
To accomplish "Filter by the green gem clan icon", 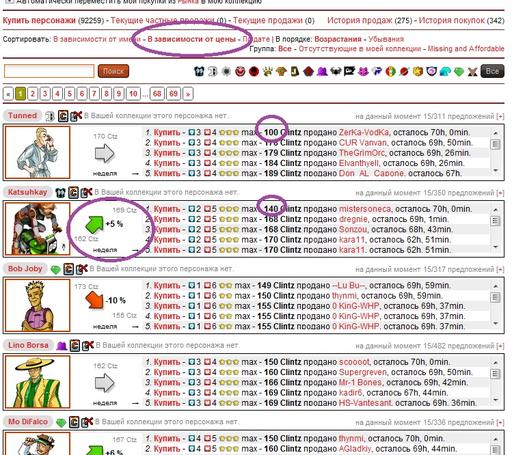I will point(459,71).
